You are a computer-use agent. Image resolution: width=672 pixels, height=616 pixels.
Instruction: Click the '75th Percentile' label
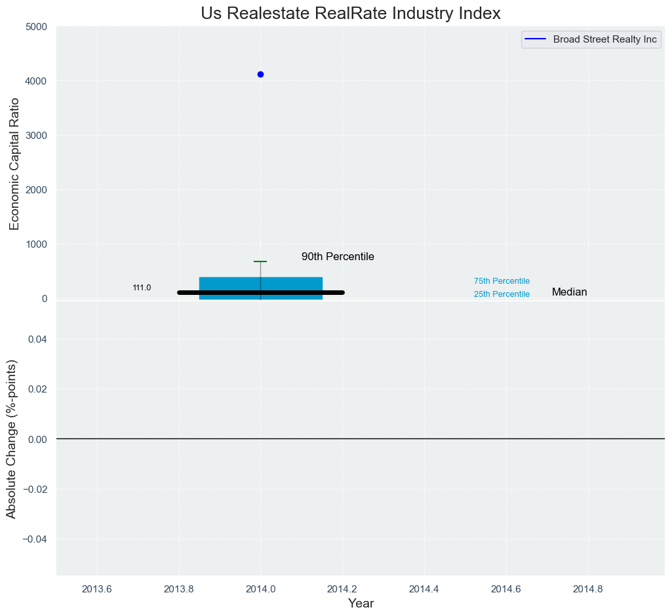pos(502,281)
